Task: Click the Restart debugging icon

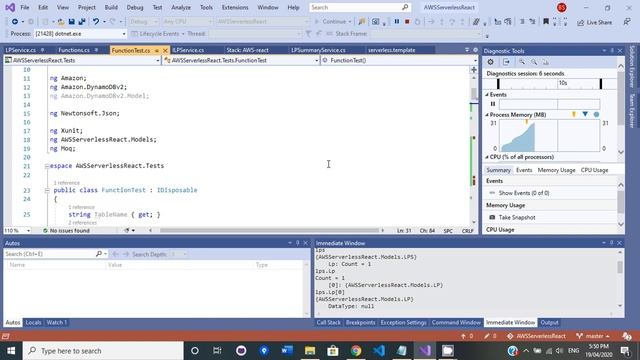Action: (x=417, y=22)
